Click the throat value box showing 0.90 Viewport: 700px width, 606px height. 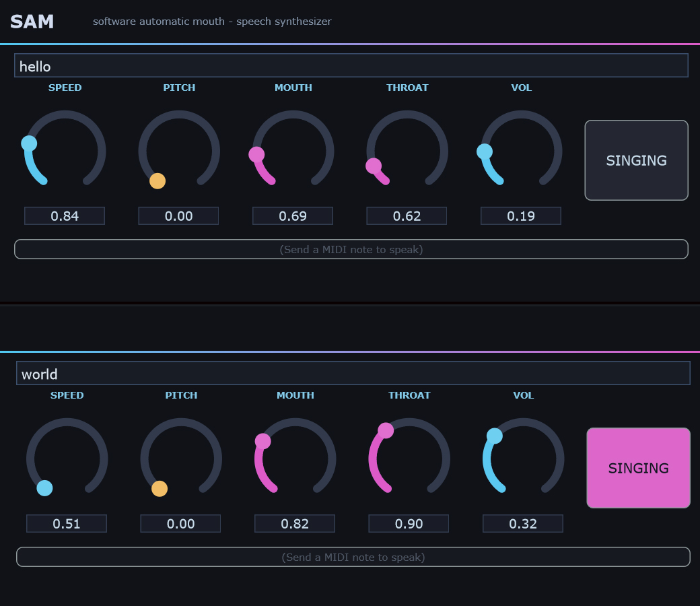click(x=409, y=523)
